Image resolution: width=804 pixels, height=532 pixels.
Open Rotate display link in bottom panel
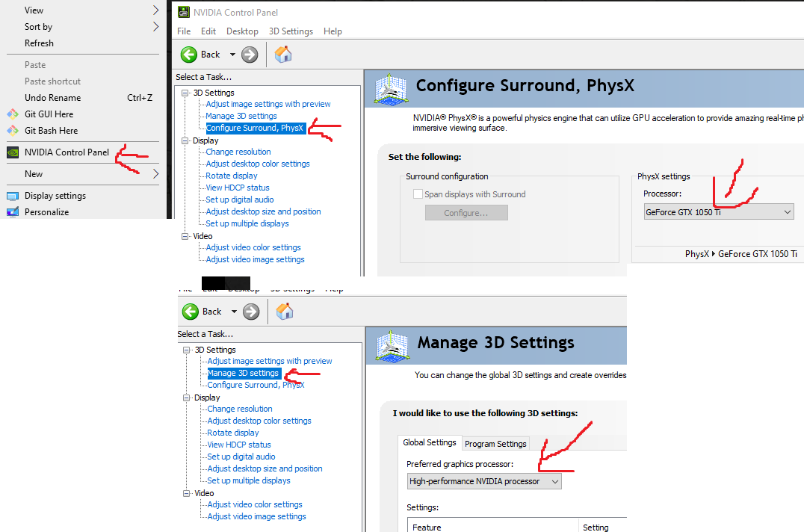click(x=233, y=433)
